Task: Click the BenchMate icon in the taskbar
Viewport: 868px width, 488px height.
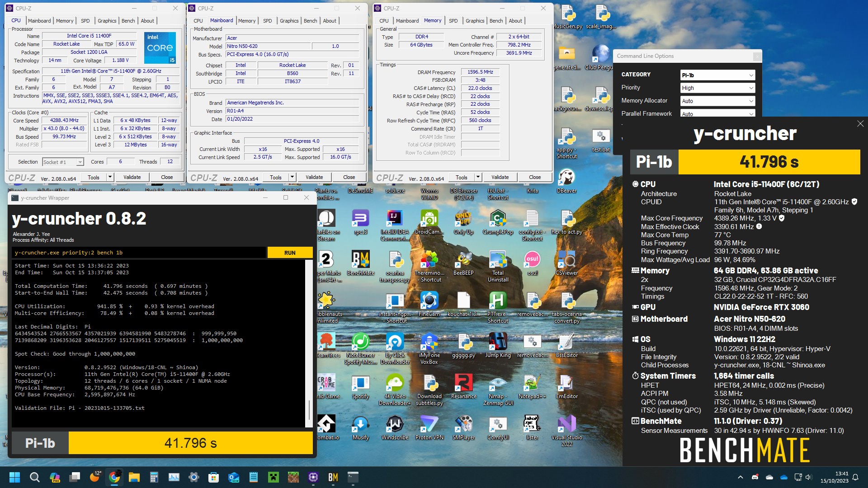Action: coord(333,477)
